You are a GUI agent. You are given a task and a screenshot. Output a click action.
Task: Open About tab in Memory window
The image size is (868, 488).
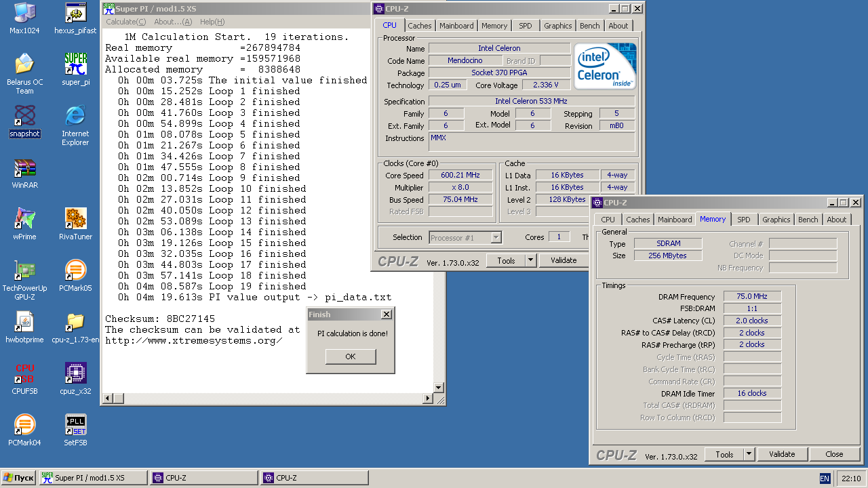tap(837, 220)
